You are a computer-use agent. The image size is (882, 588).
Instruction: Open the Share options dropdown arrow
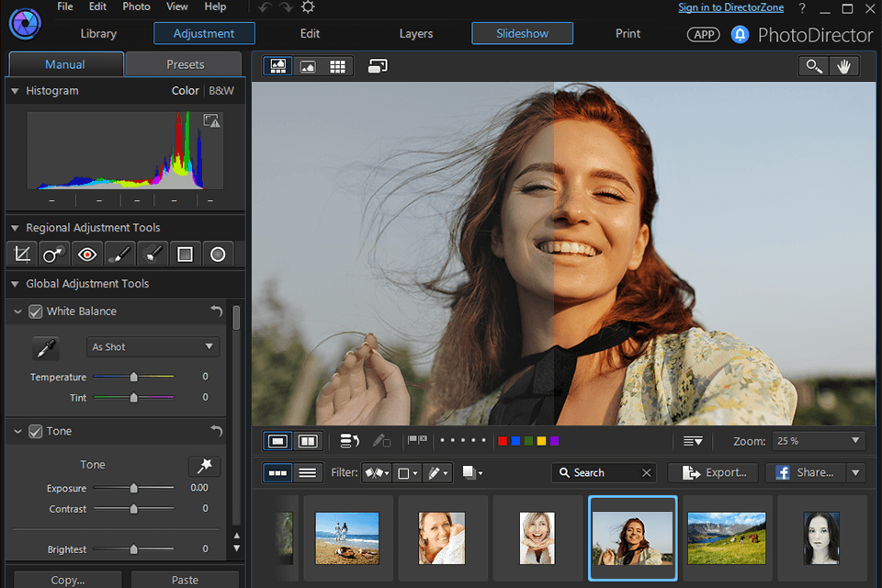click(x=855, y=472)
